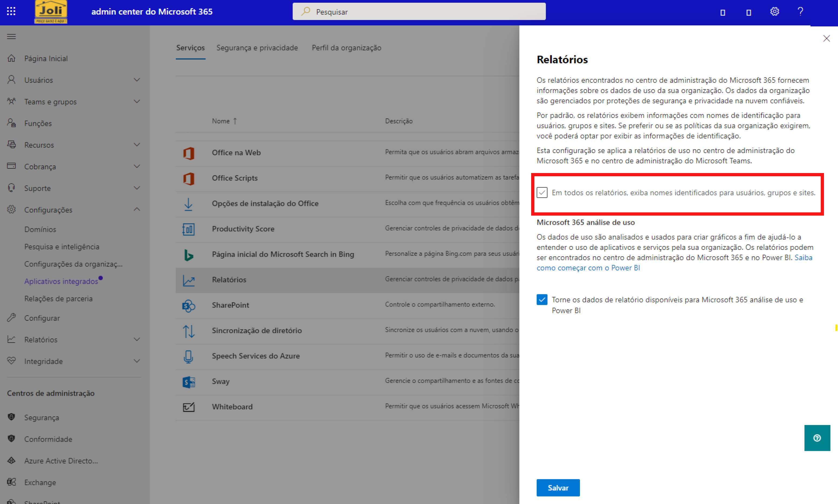The image size is (838, 504).
Task: Switch to Segurança e privacidade tab
Action: 257,48
